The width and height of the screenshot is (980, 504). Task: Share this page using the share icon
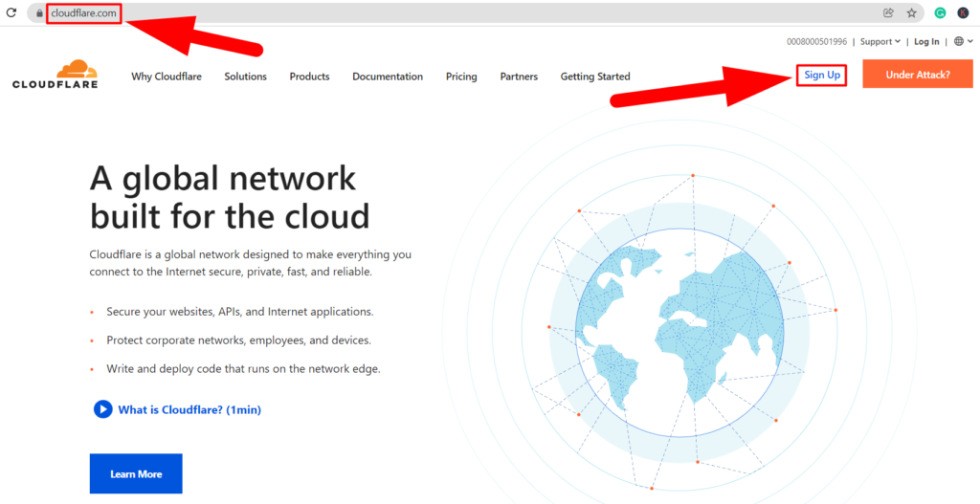pyautogui.click(x=888, y=13)
